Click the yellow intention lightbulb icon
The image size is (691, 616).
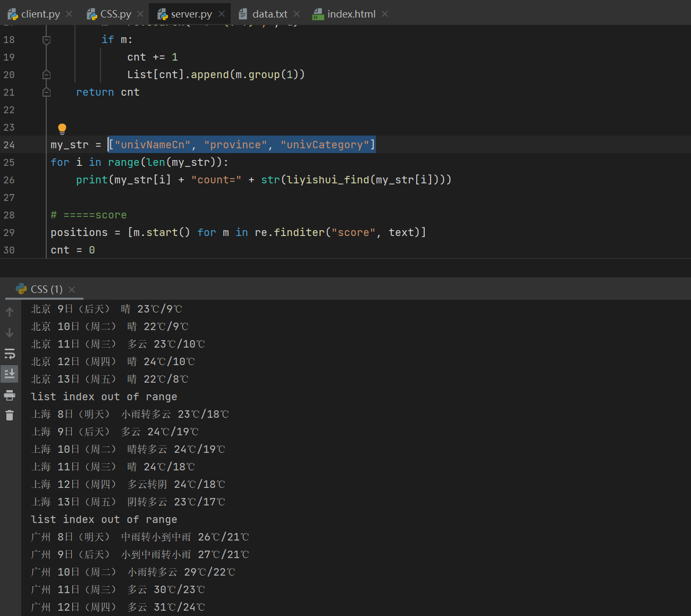pos(62,129)
